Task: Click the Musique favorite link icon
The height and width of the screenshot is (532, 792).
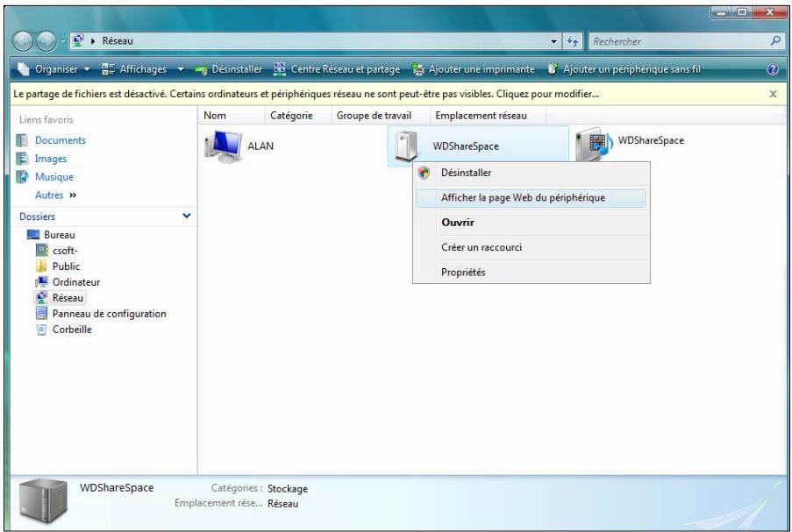Action: click(22, 177)
